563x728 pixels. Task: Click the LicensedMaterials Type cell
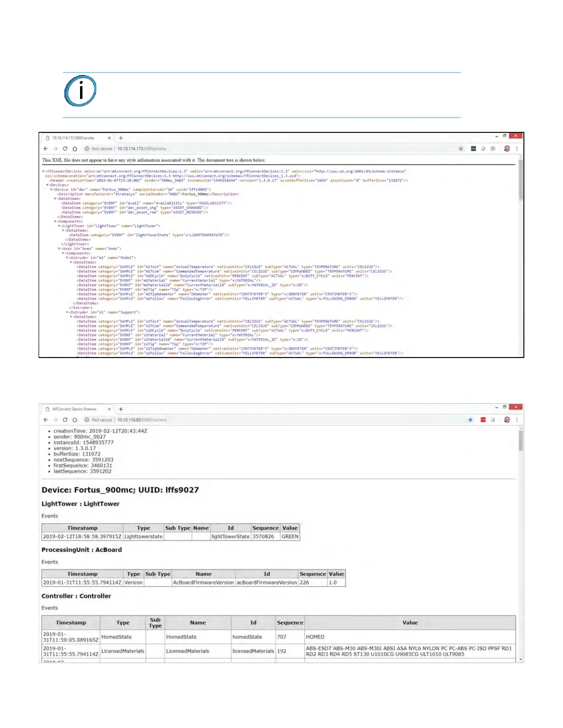[x=123, y=651]
